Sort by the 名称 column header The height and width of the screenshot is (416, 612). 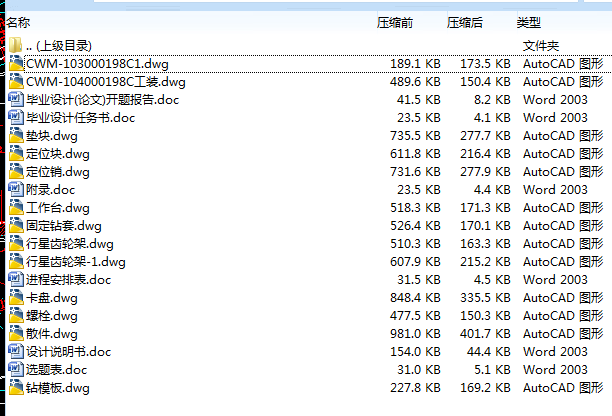[18, 23]
